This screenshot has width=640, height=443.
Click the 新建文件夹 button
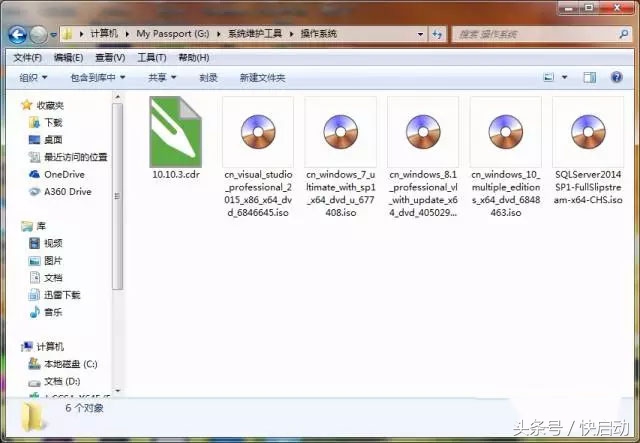(262, 78)
